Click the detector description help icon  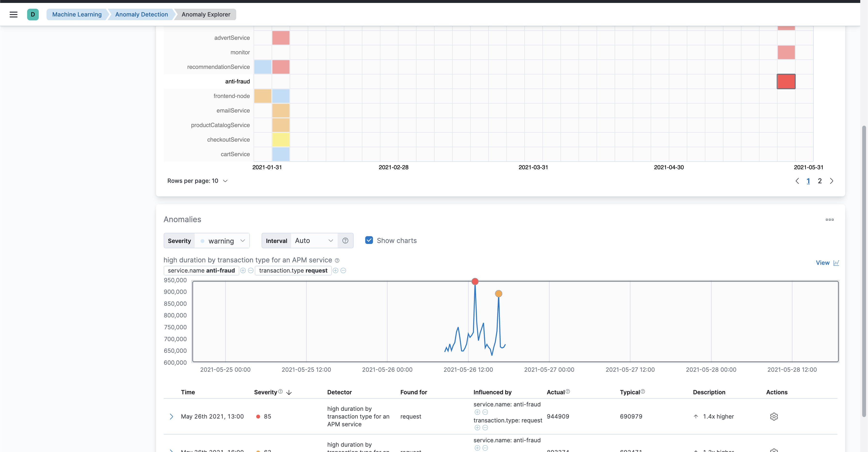[x=337, y=260]
